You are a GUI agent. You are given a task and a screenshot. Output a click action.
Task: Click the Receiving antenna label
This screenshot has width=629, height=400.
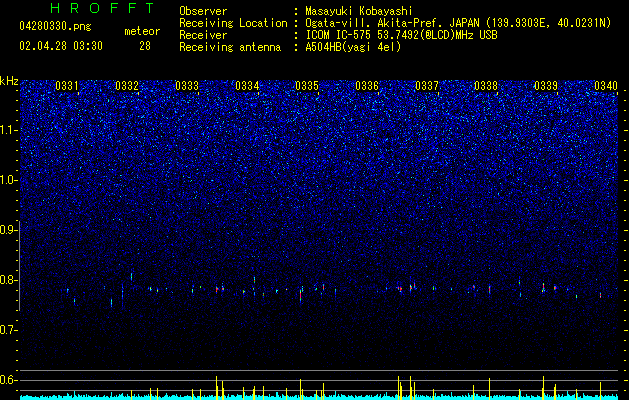(x=230, y=47)
